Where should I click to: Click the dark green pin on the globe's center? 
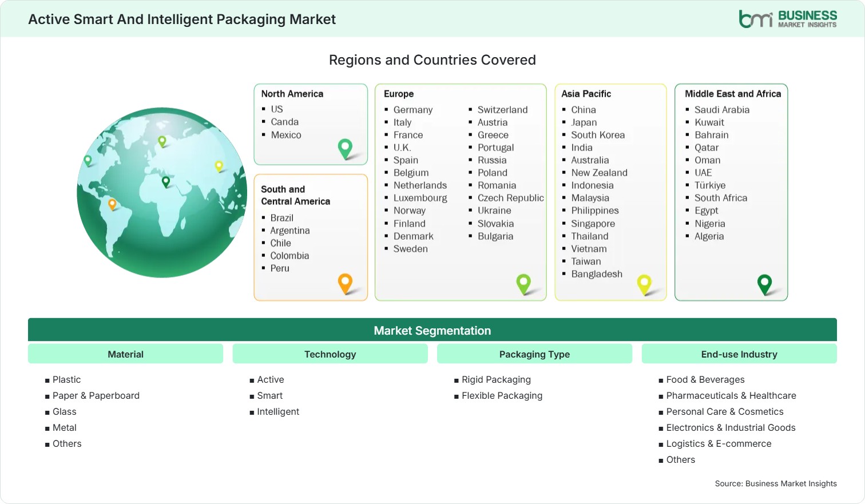coord(166,182)
